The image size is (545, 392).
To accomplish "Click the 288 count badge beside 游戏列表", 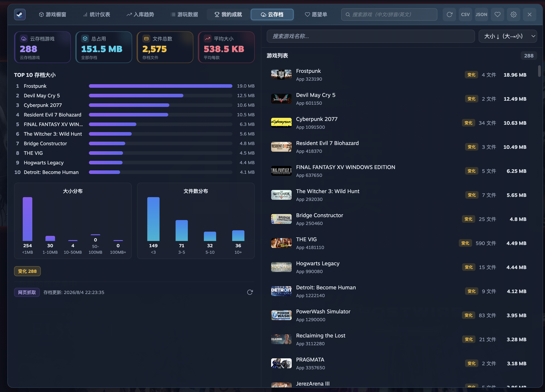I will pos(529,55).
